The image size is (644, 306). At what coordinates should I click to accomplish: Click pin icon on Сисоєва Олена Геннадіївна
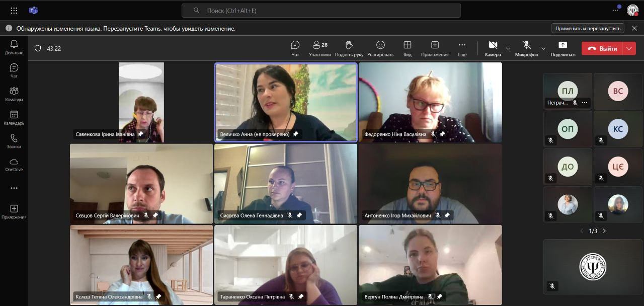click(299, 215)
